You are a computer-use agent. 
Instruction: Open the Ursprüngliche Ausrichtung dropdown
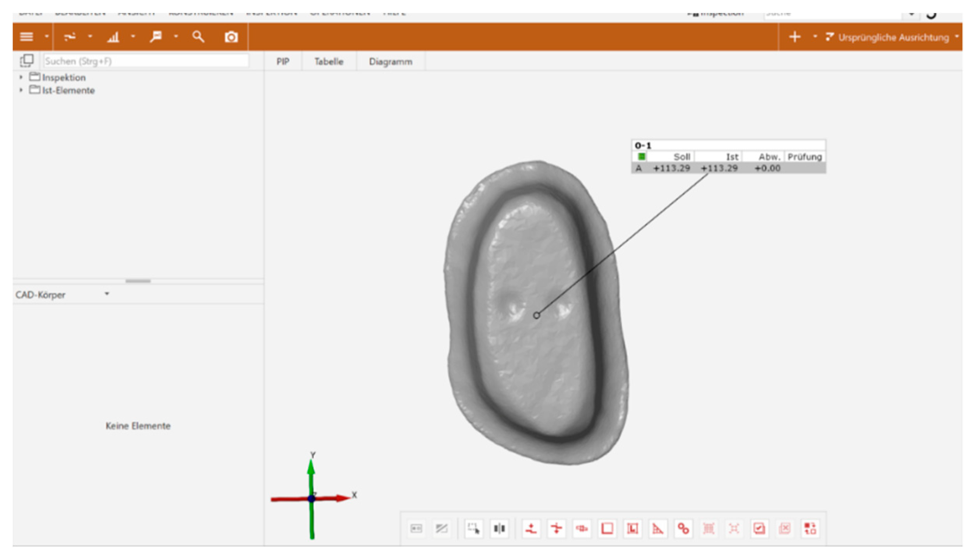[956, 37]
